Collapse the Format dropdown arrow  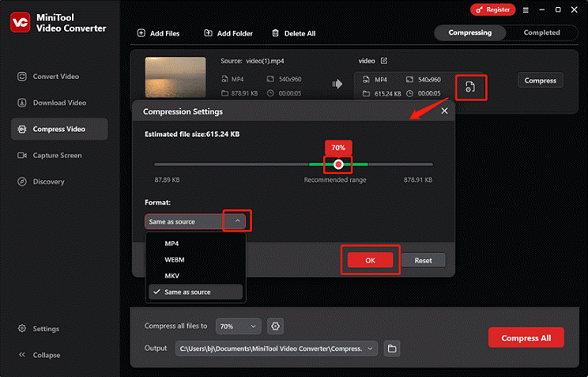(x=237, y=221)
